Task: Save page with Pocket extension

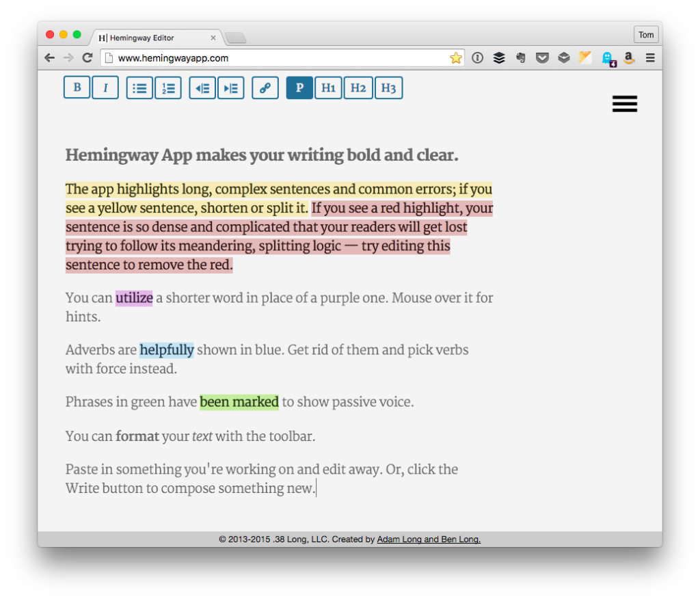Action: (542, 57)
